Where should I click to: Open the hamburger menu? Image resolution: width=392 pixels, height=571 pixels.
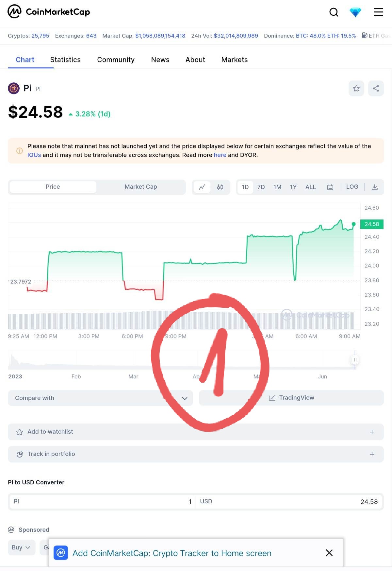point(378,12)
